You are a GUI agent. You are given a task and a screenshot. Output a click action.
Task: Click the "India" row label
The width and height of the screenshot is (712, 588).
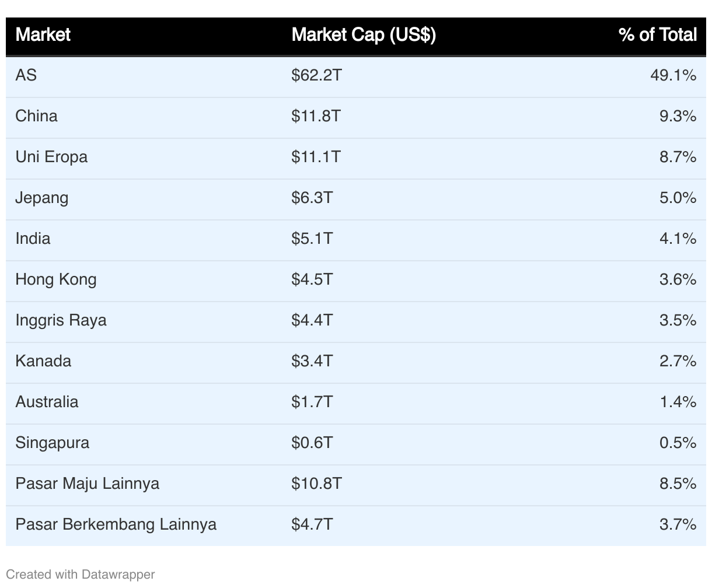point(33,239)
